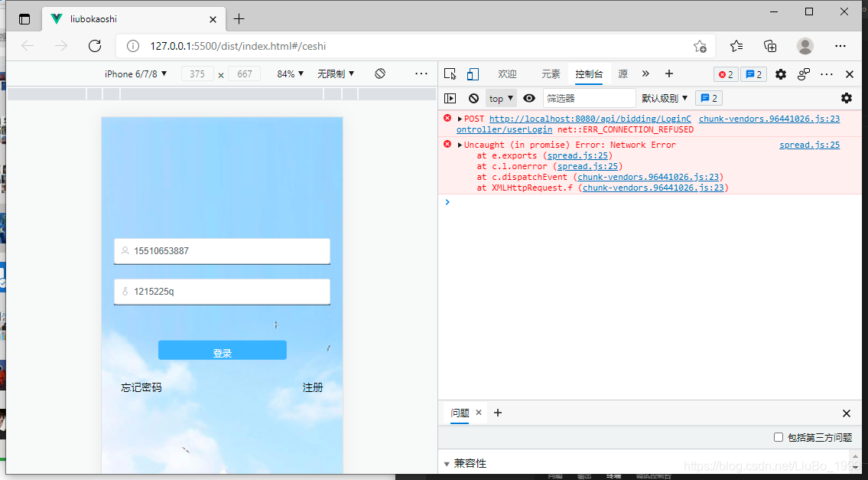The height and width of the screenshot is (480, 868).
Task: Close the bottom drawer panel
Action: coord(847,413)
